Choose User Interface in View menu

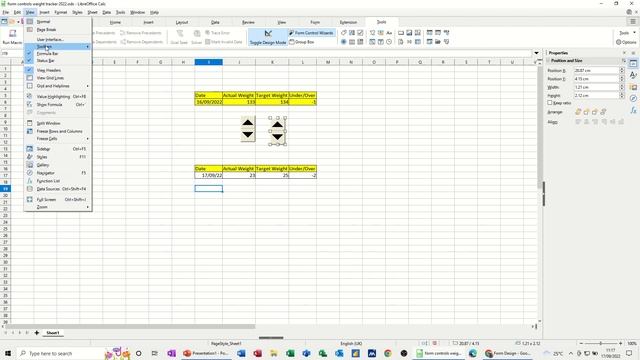click(x=58, y=40)
